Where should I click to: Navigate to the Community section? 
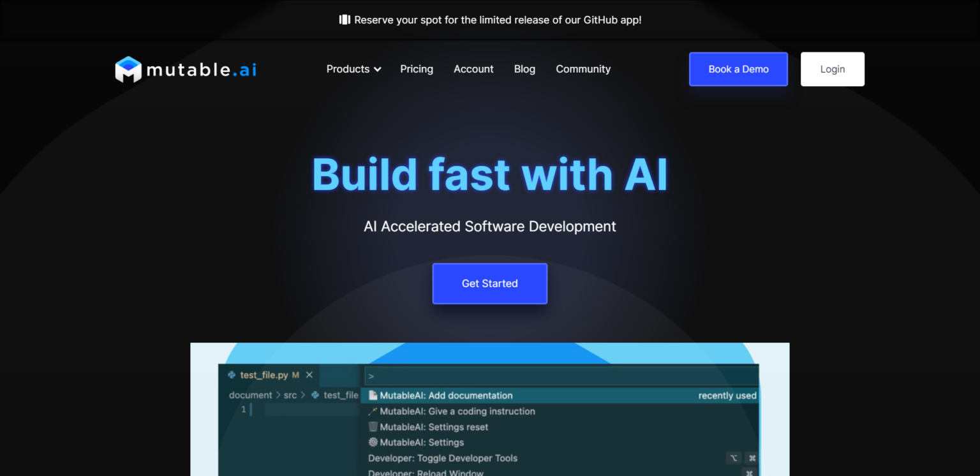(x=583, y=69)
